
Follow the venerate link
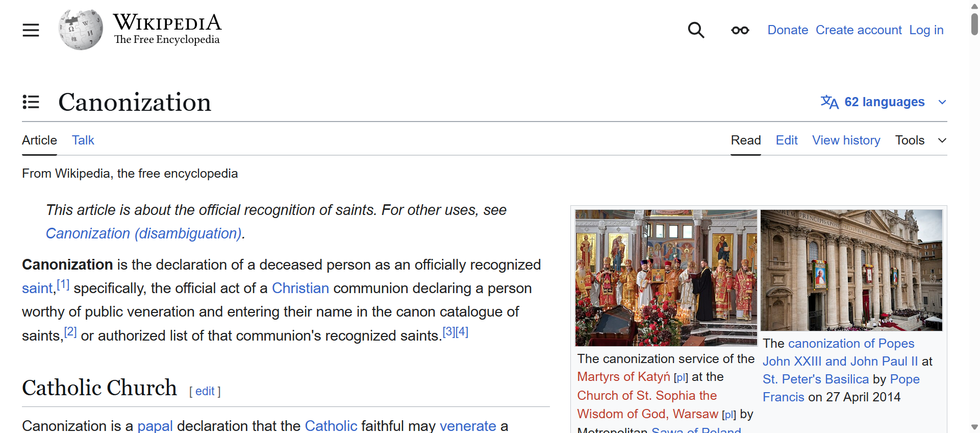pyautogui.click(x=468, y=425)
